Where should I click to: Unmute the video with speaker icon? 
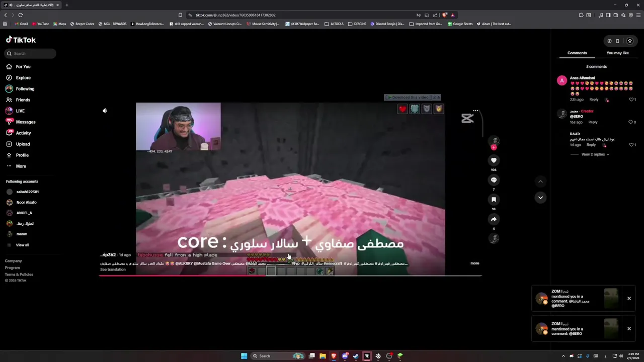coord(105,111)
